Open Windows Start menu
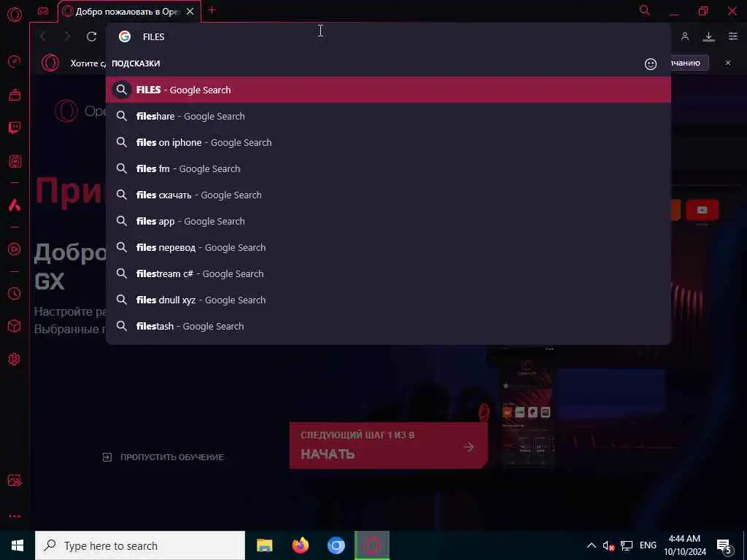Image resolution: width=747 pixels, height=560 pixels. 18,545
